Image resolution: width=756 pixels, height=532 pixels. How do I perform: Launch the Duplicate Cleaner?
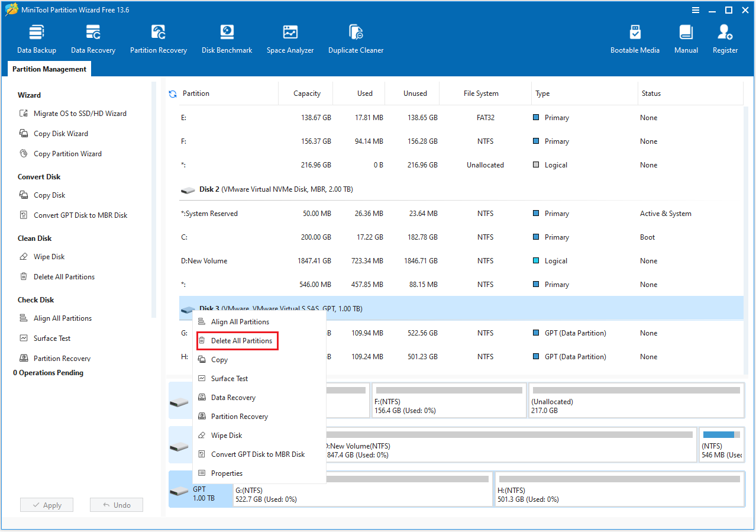click(x=356, y=38)
